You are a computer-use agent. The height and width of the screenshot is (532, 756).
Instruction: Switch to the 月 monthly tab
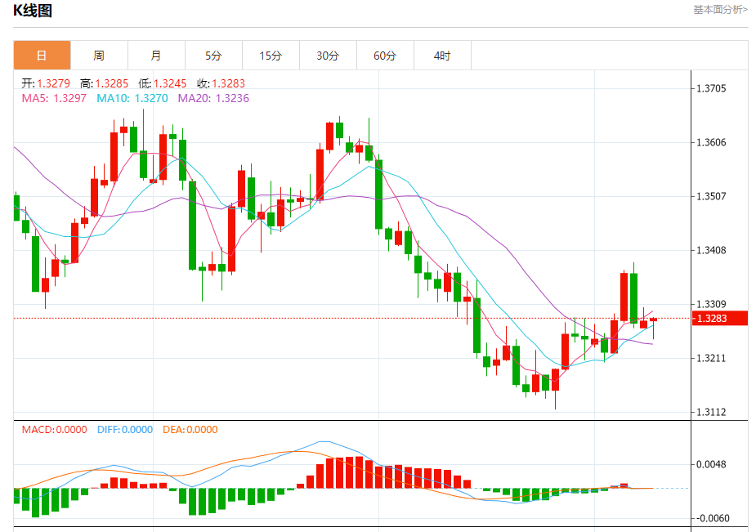(x=156, y=56)
